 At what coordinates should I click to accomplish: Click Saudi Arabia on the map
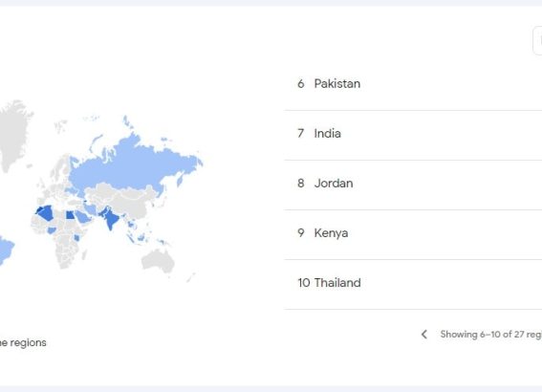(83, 217)
